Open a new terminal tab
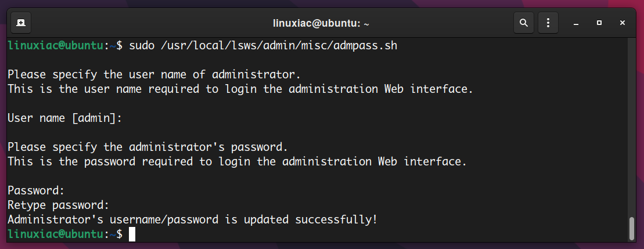Viewport: 644px width, 249px height. [20, 23]
